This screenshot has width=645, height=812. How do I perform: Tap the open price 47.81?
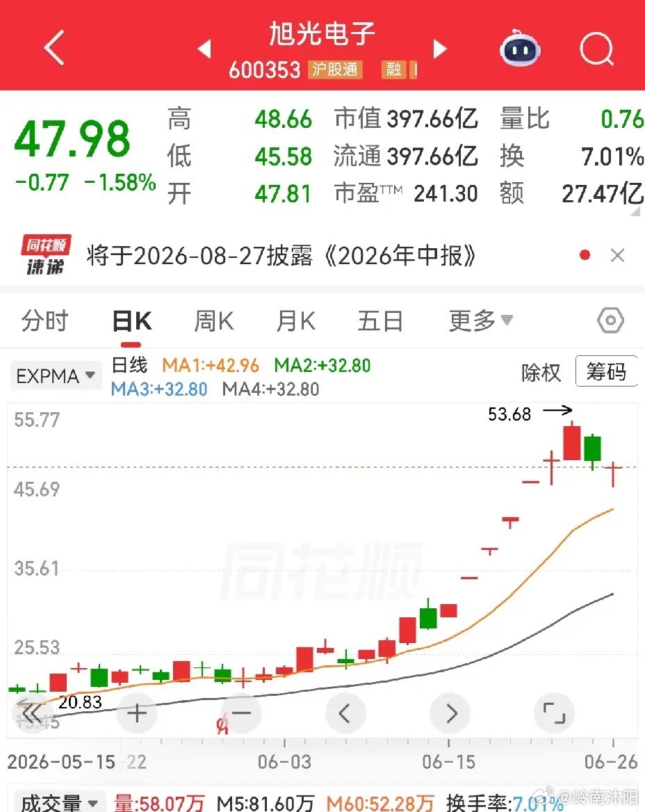point(283,194)
